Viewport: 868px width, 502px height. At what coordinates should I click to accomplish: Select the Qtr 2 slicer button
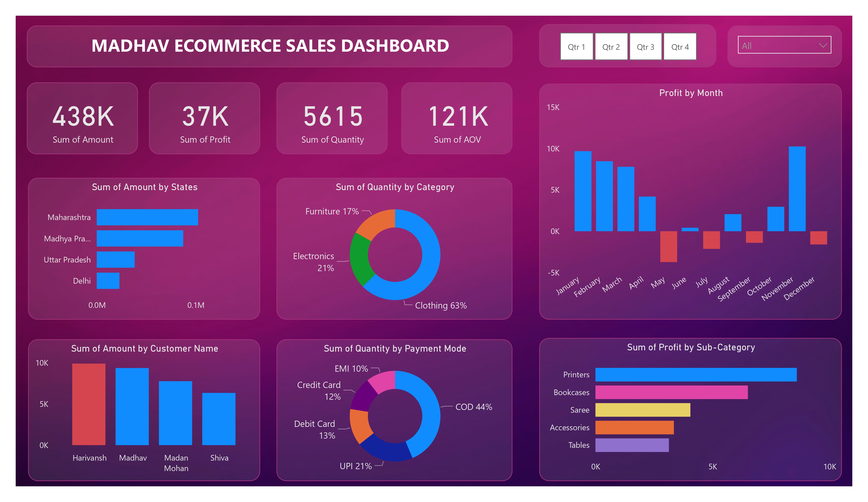611,46
